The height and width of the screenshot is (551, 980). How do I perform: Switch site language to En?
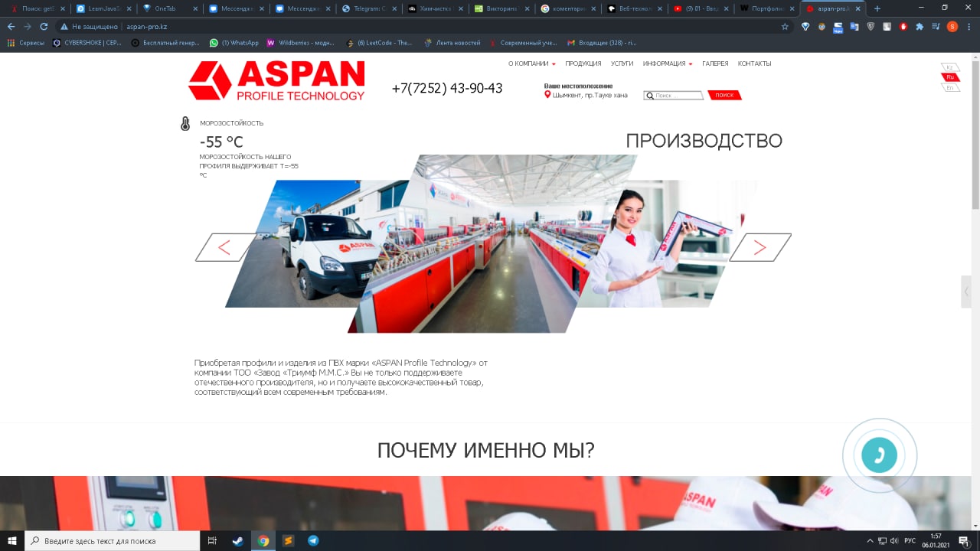(x=950, y=87)
